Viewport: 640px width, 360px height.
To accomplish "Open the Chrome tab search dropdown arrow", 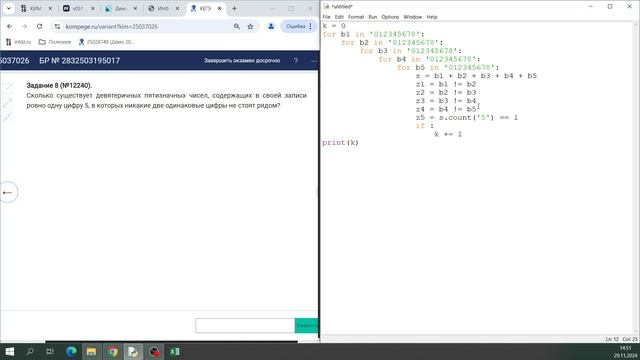I will [x=9, y=8].
